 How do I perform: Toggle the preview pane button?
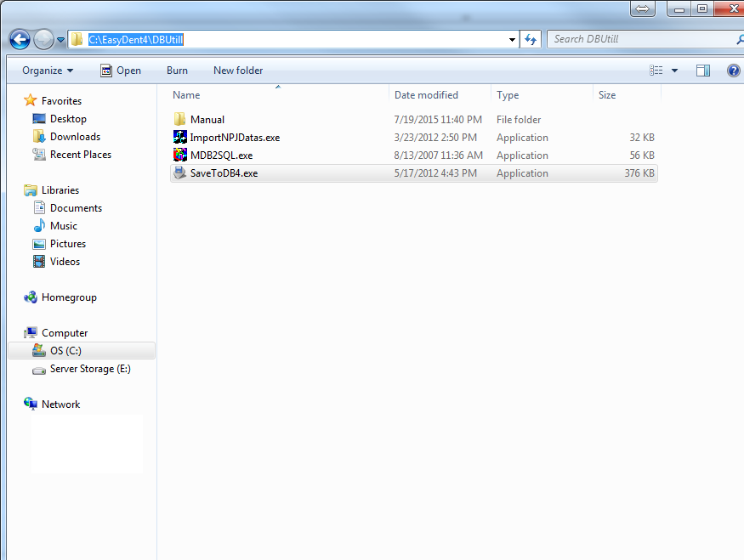[x=702, y=71]
